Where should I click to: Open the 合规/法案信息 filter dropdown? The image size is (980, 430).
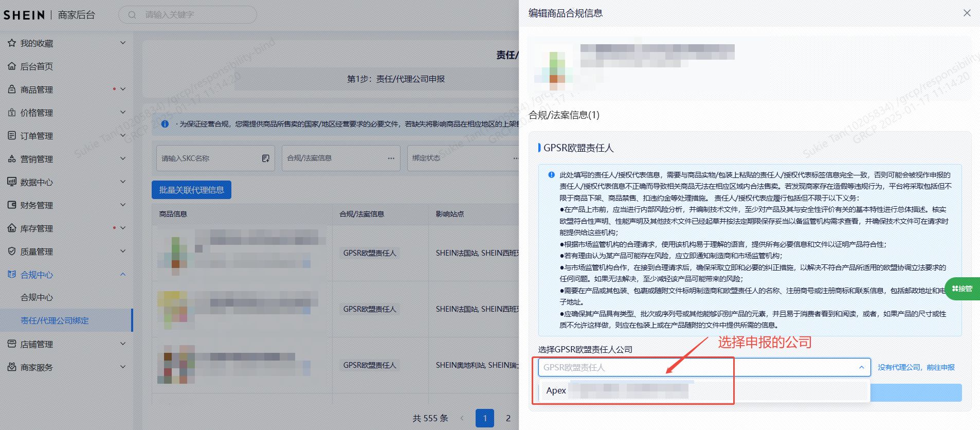coord(341,158)
